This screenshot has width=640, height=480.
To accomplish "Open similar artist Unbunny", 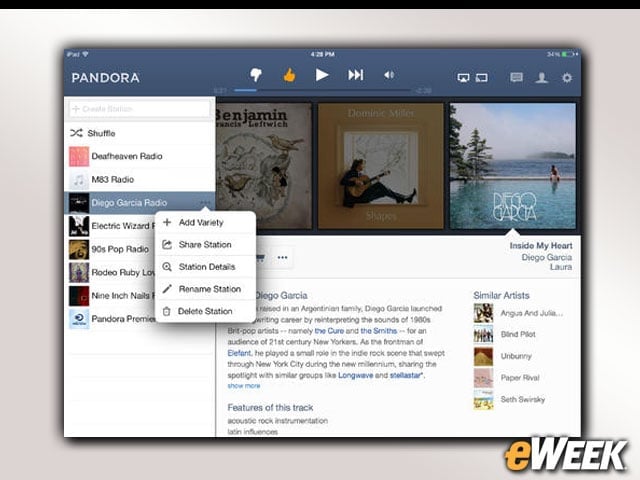I will pyautogui.click(x=503, y=356).
